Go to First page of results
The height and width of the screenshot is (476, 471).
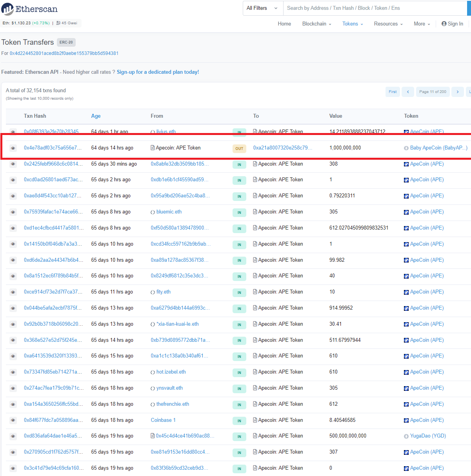pos(393,92)
